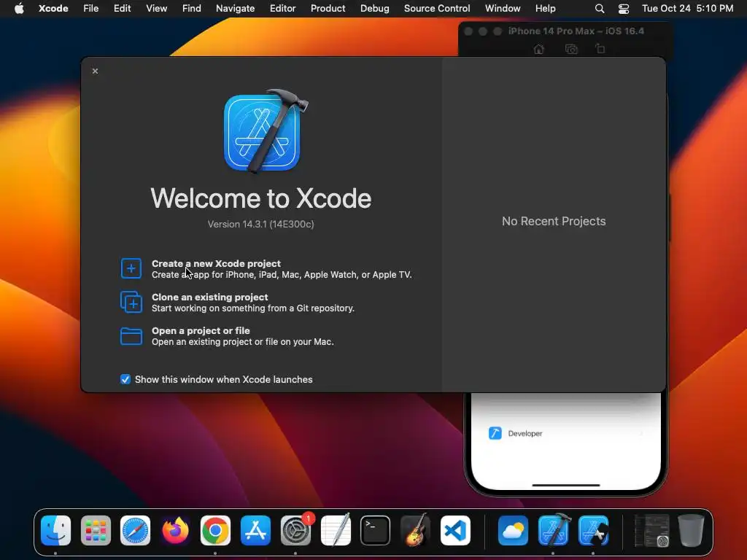Click Screenshot camera icon in Simulator toolbar

[571, 49]
